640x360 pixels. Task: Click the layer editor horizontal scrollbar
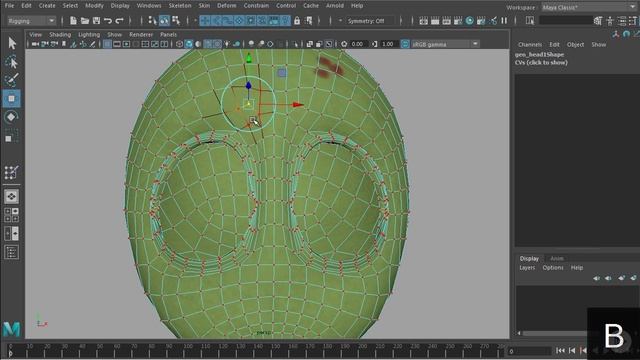pos(555,333)
